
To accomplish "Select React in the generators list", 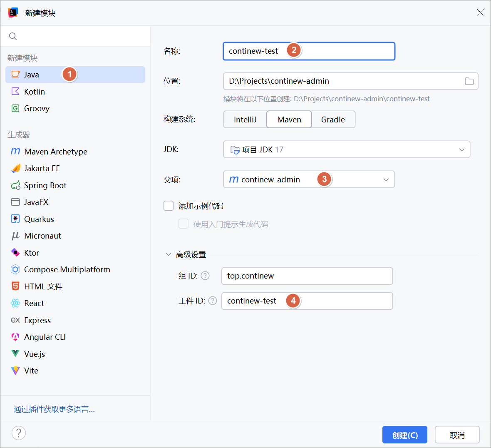I will (75, 303).
